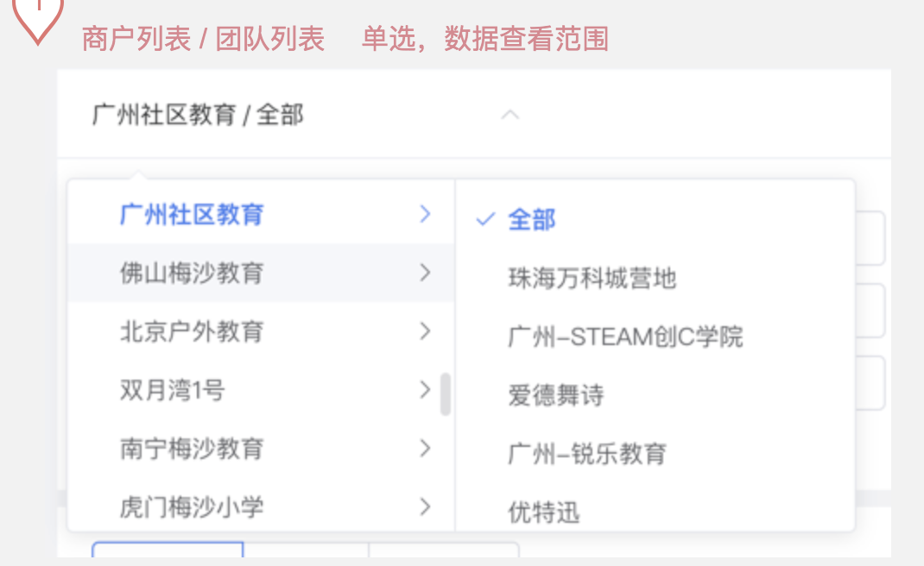Choose 北京户外教育 merchant

192,331
